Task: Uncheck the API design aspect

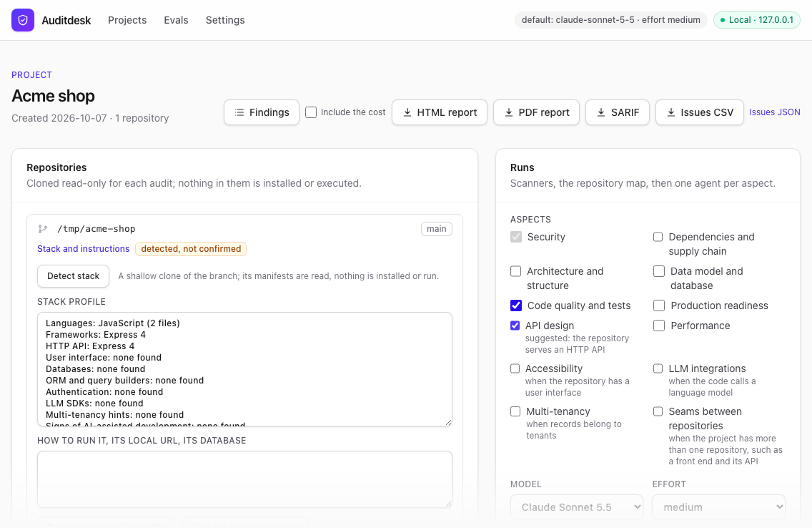Action: (x=515, y=326)
